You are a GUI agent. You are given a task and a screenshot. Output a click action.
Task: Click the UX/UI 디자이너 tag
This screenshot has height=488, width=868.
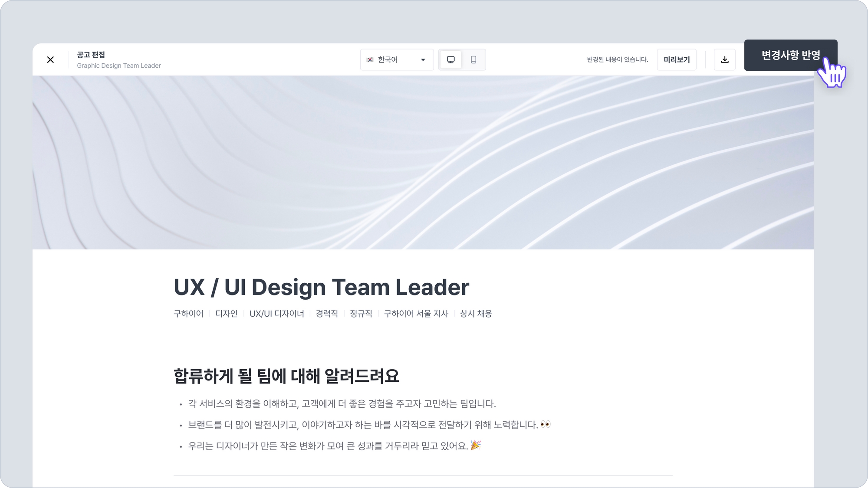point(276,314)
